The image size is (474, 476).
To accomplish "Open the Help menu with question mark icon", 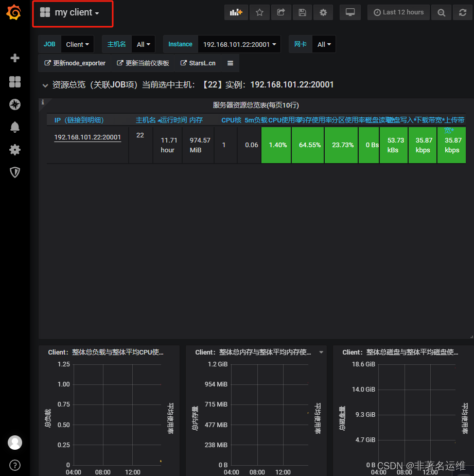I will (15, 465).
